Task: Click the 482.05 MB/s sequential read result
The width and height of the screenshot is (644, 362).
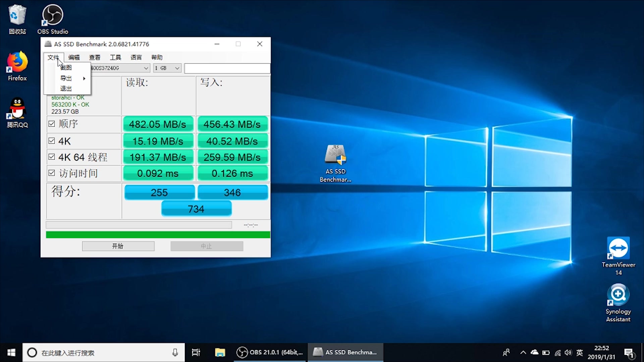Action: 158,124
